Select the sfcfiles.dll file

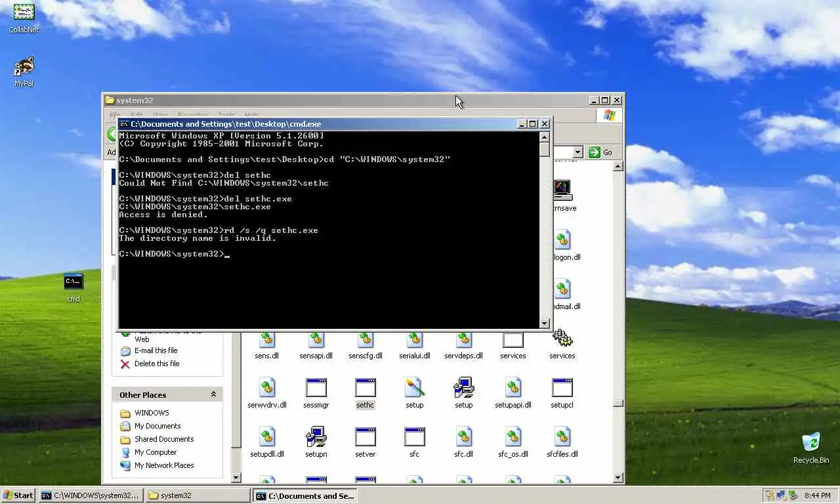point(562,442)
